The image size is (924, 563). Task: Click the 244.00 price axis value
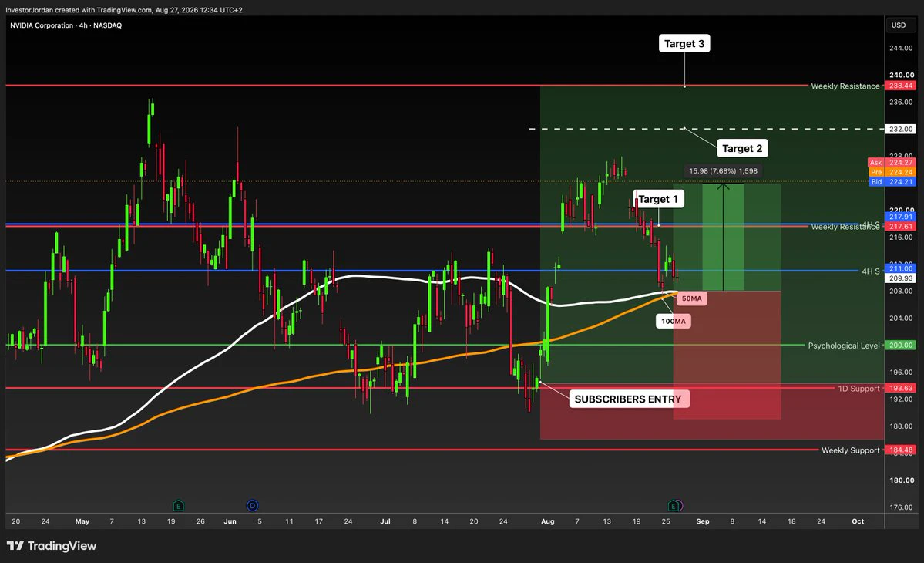click(x=901, y=48)
